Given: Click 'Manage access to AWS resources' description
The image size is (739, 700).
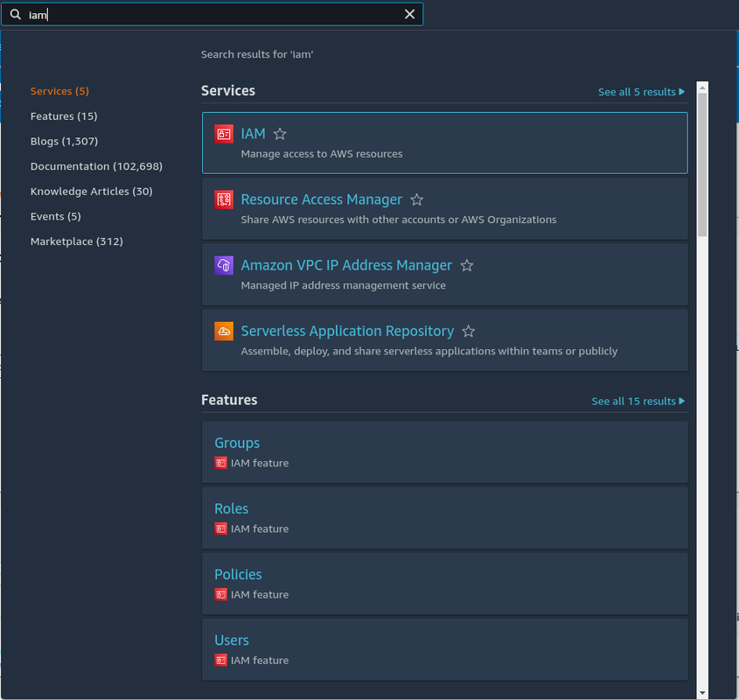Looking at the screenshot, I should pos(322,154).
